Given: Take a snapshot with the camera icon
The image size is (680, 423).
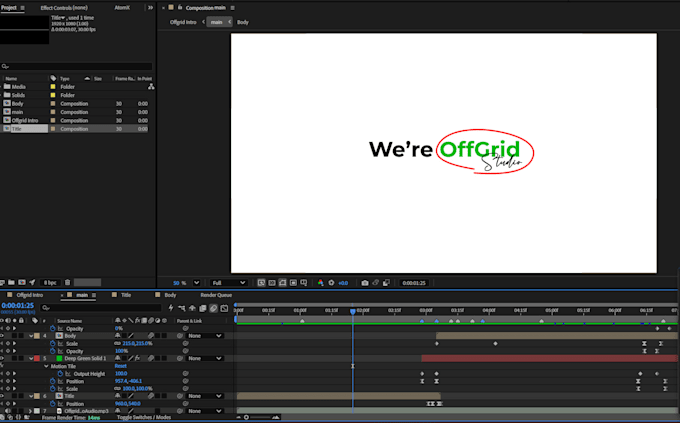Looking at the screenshot, I should [x=365, y=283].
